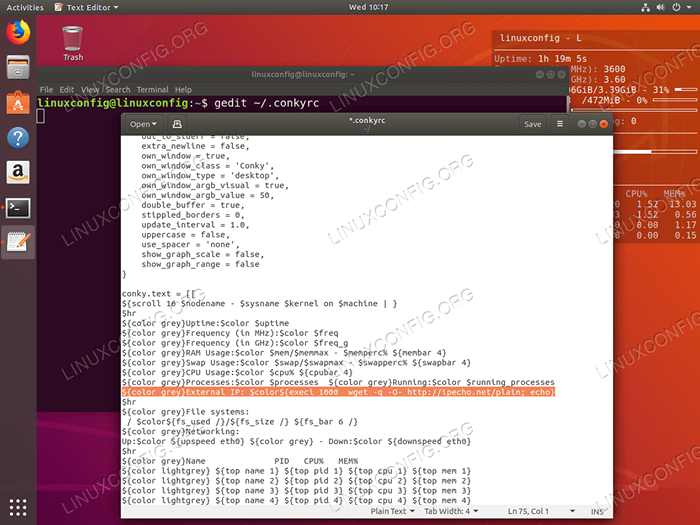Image resolution: width=700 pixels, height=525 pixels.
Task: Click the Activities button
Action: [25, 7]
